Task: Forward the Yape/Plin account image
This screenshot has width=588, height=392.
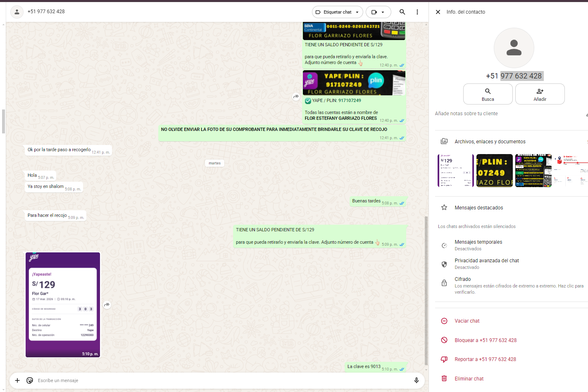Action: coord(296,97)
